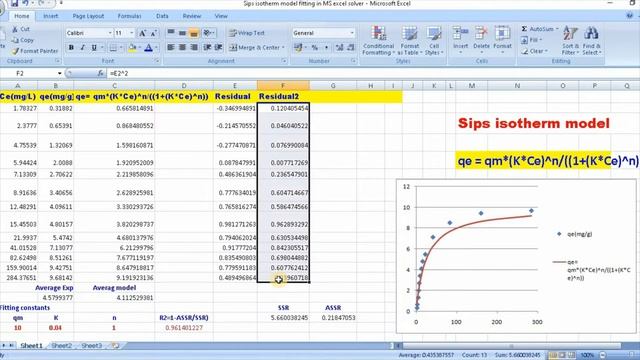Click the Sips isotherm chart area

[x=516, y=256]
